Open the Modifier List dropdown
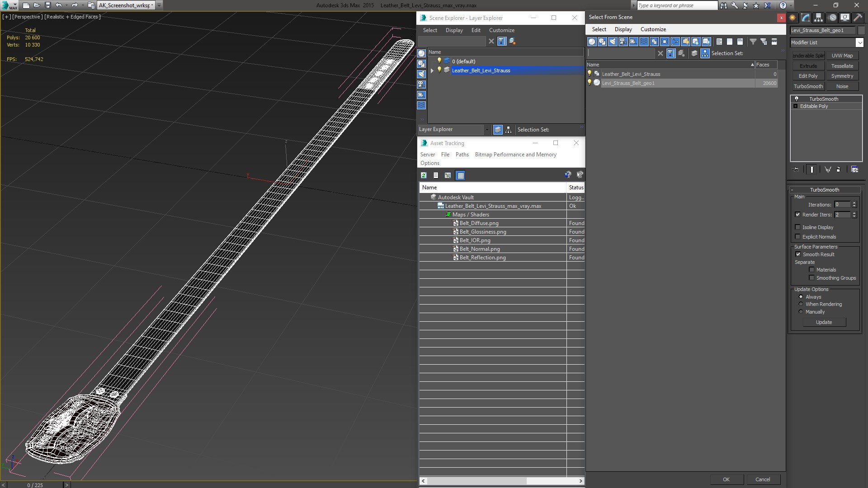 click(859, 42)
